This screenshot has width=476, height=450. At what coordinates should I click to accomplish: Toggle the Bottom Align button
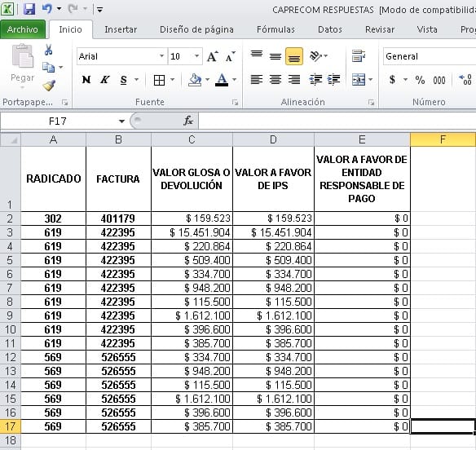pos(294,56)
